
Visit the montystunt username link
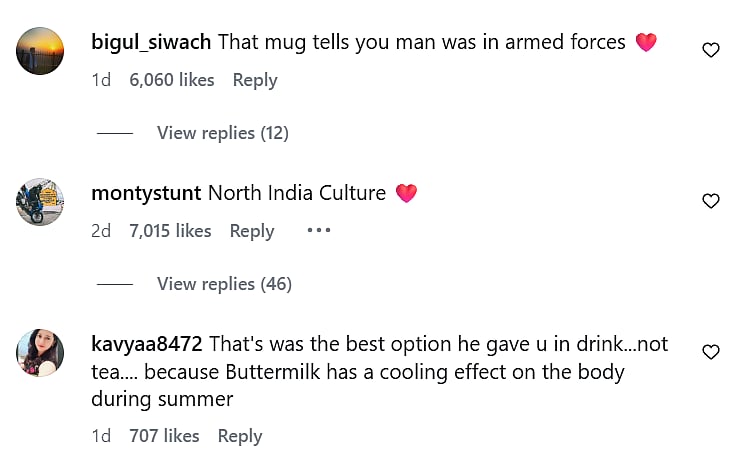click(146, 193)
